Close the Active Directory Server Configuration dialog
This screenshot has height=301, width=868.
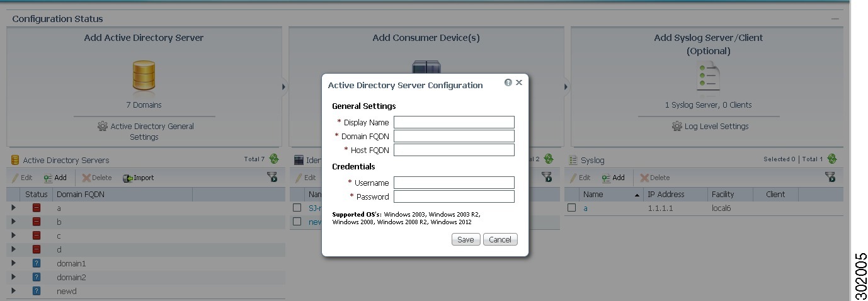click(x=519, y=82)
